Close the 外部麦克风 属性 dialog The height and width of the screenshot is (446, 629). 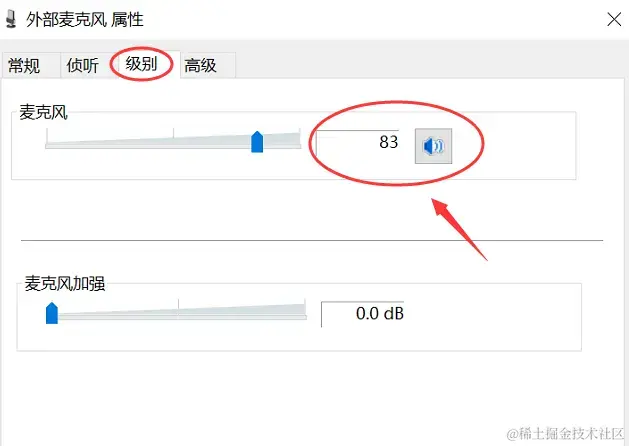tap(614, 19)
